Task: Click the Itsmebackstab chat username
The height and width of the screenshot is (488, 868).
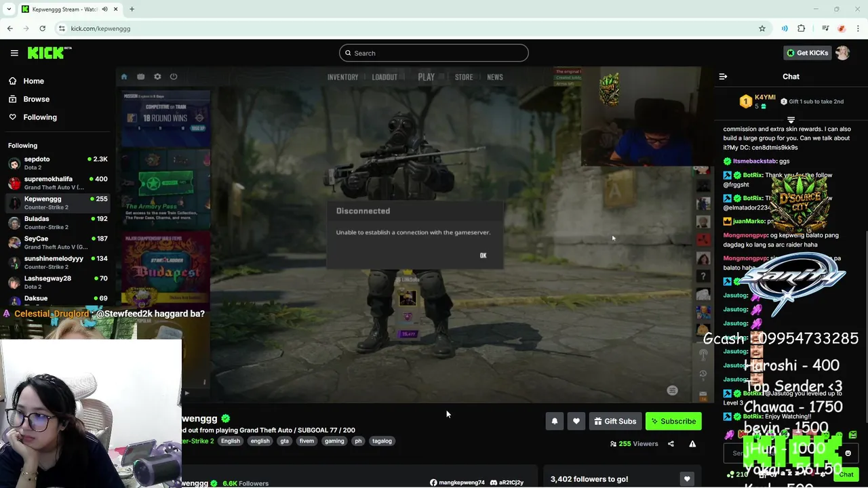Action: [x=755, y=161]
